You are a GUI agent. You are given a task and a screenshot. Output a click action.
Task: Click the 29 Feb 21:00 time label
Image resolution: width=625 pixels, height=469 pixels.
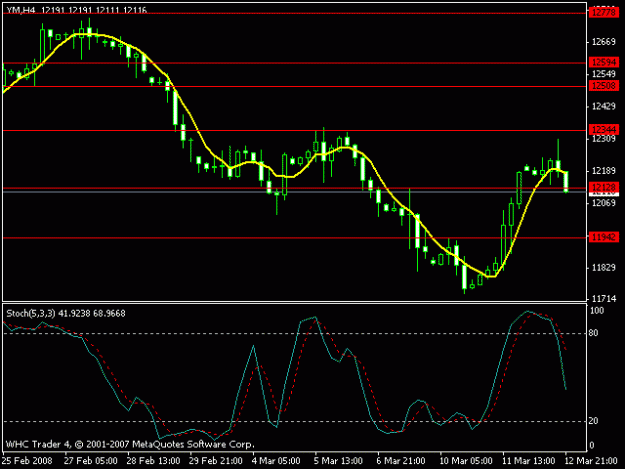tap(216, 461)
